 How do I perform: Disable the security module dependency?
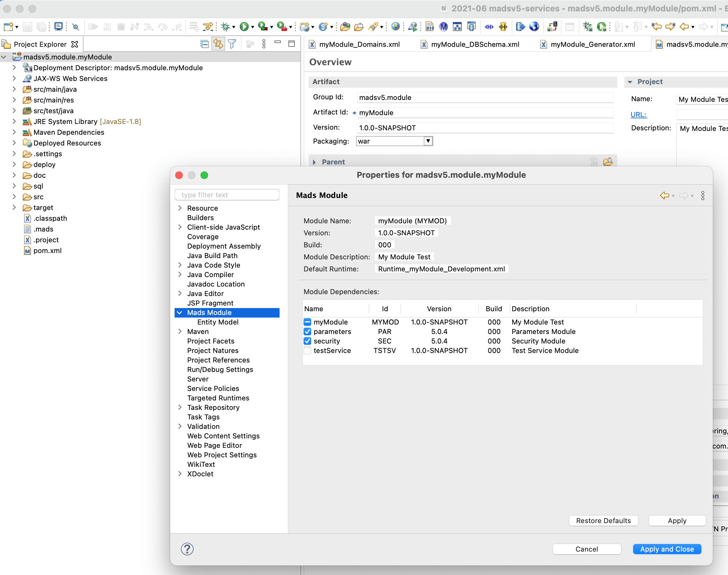coord(307,341)
